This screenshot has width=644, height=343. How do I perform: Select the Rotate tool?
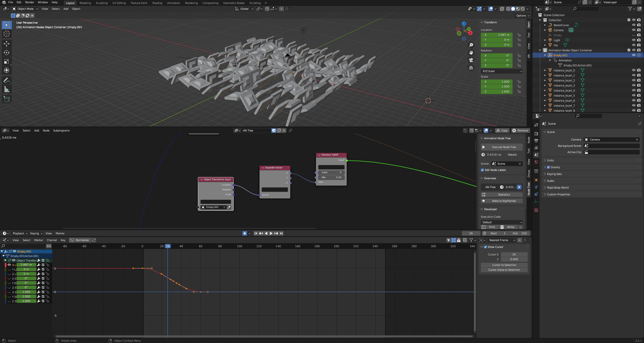click(7, 53)
